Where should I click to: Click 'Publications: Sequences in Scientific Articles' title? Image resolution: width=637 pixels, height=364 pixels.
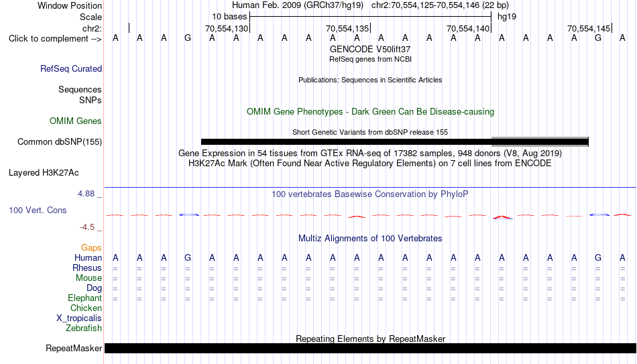coord(370,80)
